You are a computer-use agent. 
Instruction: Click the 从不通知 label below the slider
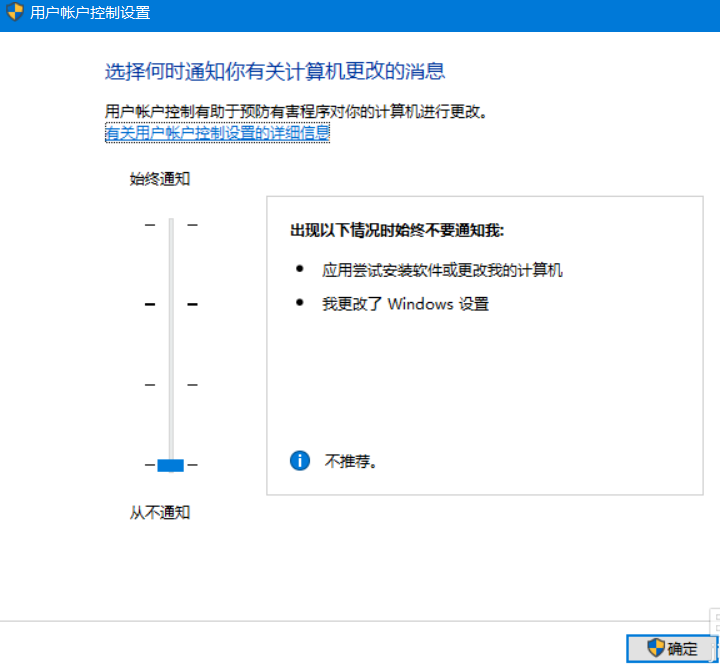point(159,512)
